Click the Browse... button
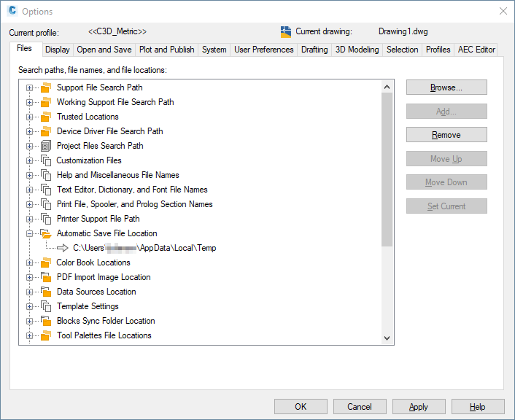Image resolution: width=515 pixels, height=420 pixels. tap(446, 87)
